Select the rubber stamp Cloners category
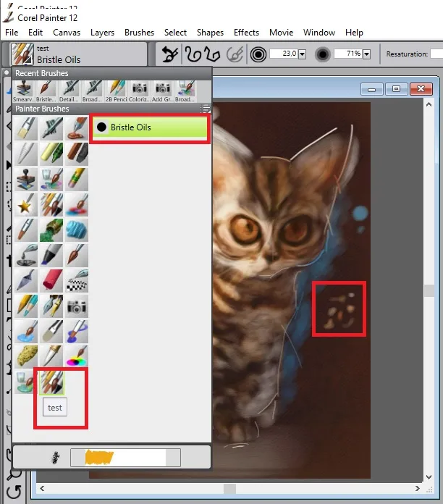443x504 pixels. 26,179
